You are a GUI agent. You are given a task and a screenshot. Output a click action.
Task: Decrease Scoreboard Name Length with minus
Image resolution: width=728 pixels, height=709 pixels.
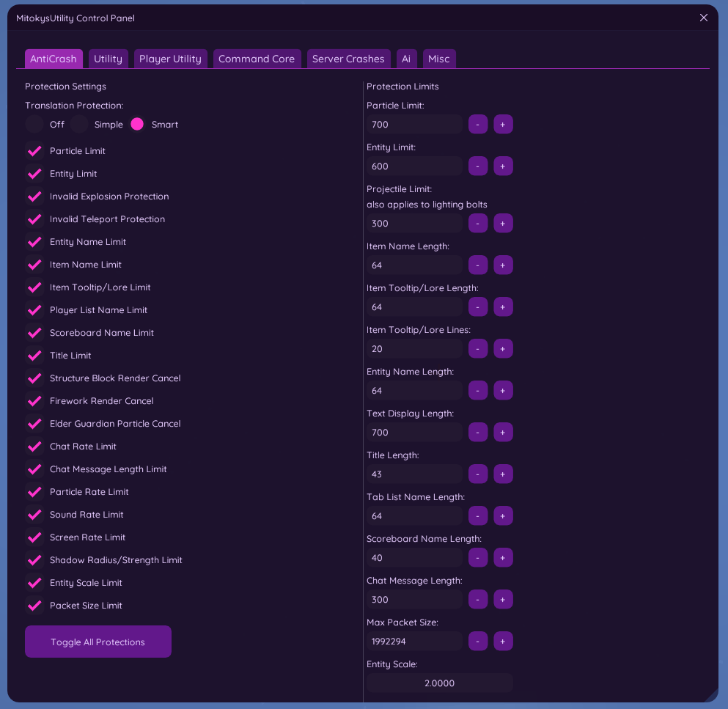[x=478, y=558]
